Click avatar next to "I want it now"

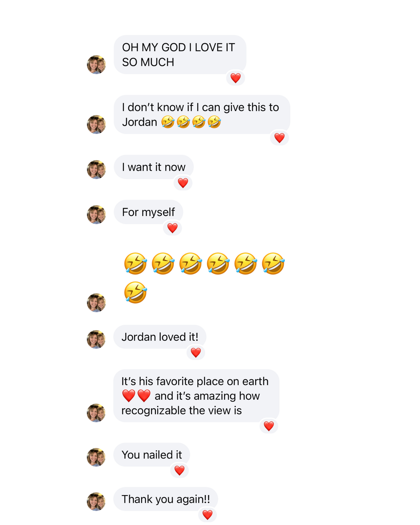point(96,169)
